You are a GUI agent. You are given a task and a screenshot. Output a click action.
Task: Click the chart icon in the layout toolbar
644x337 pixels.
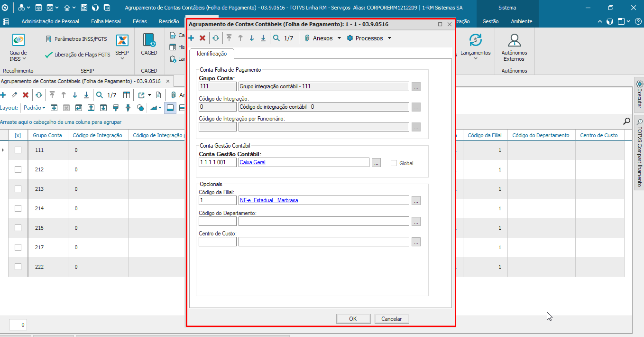[x=154, y=108]
